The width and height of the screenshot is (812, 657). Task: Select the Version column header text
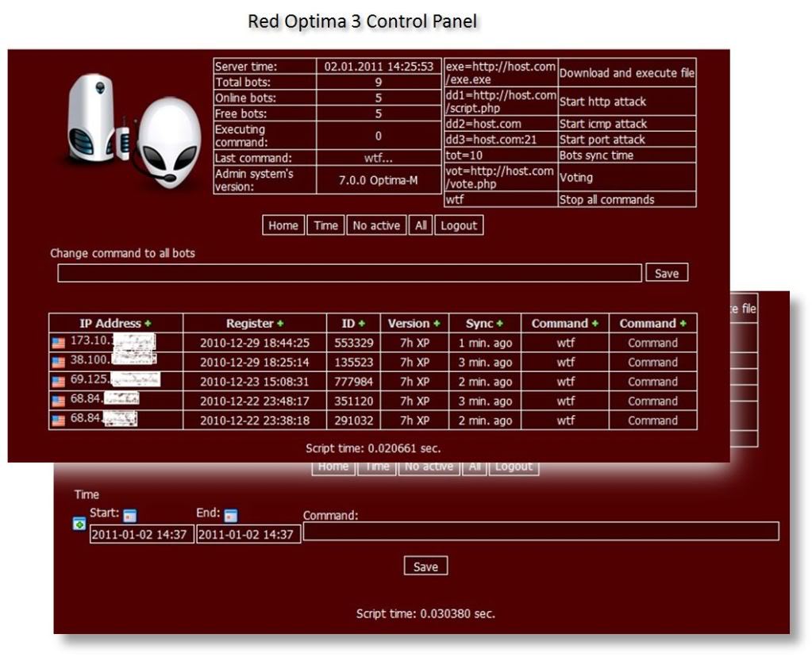coord(409,324)
